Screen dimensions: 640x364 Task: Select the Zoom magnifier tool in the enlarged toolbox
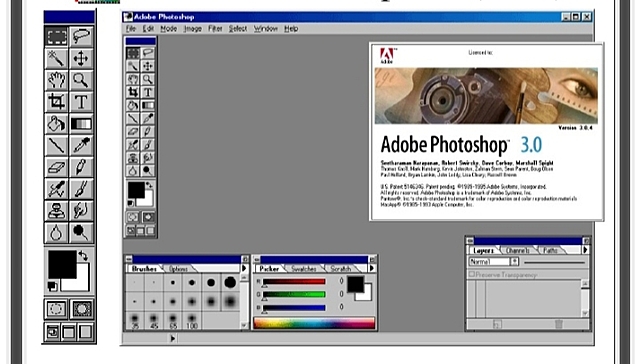click(81, 80)
